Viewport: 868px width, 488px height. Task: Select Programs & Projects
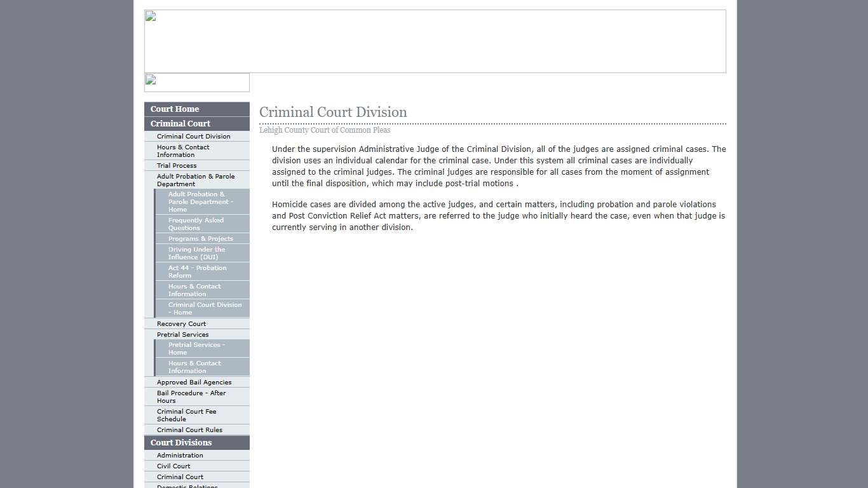[x=200, y=238]
